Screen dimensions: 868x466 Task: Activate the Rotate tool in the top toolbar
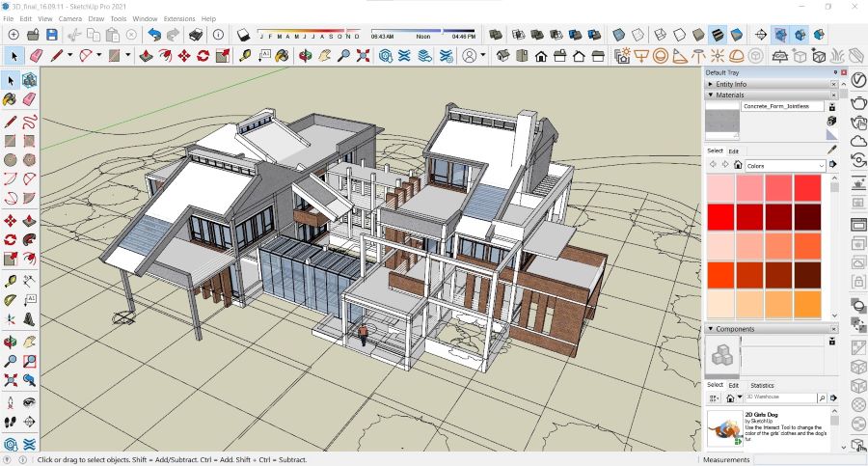click(x=203, y=55)
